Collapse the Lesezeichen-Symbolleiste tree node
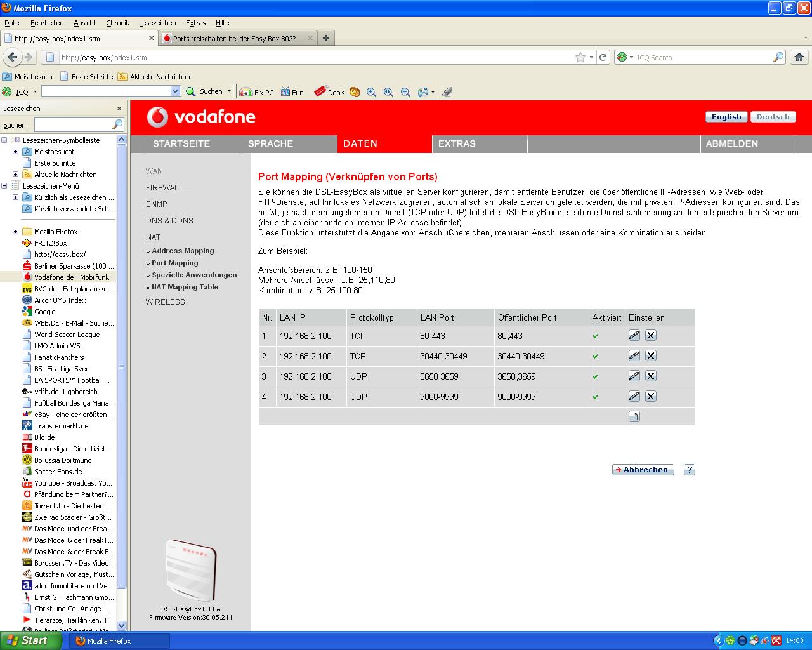The height and width of the screenshot is (650, 812). (4, 140)
